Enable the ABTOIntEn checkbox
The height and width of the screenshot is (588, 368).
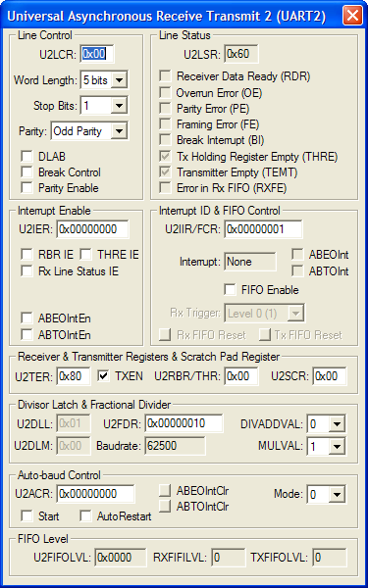26,334
